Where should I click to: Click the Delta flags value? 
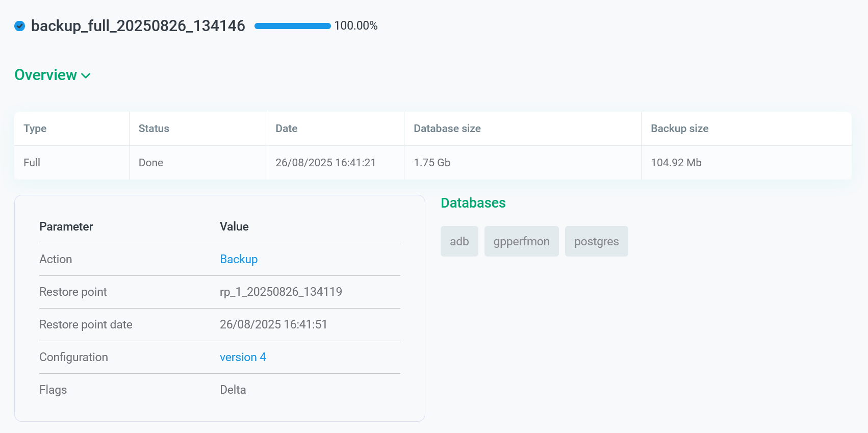(x=233, y=390)
